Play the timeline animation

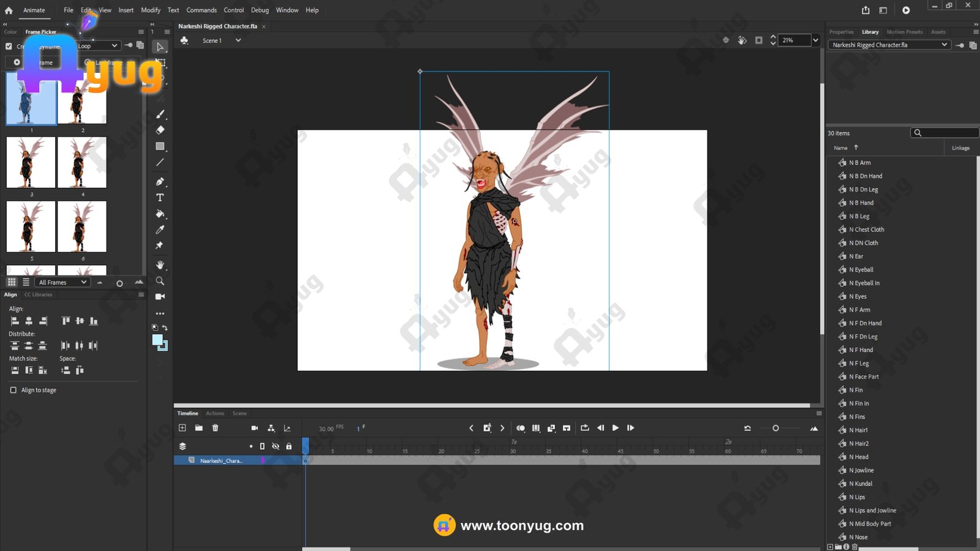tap(616, 428)
